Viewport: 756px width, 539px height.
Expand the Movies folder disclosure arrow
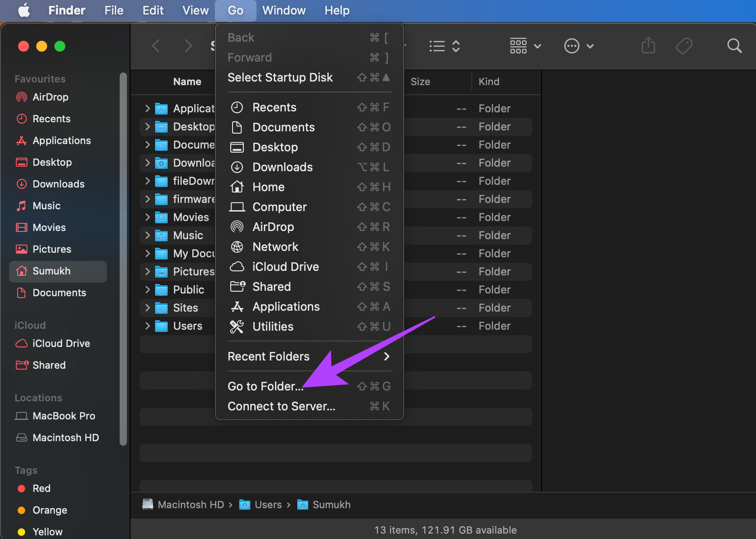147,217
